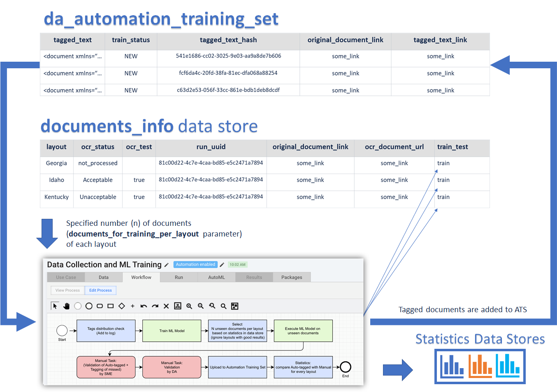Zoom in on the workflow canvas
Screen dimensions: 557x392
click(189, 306)
